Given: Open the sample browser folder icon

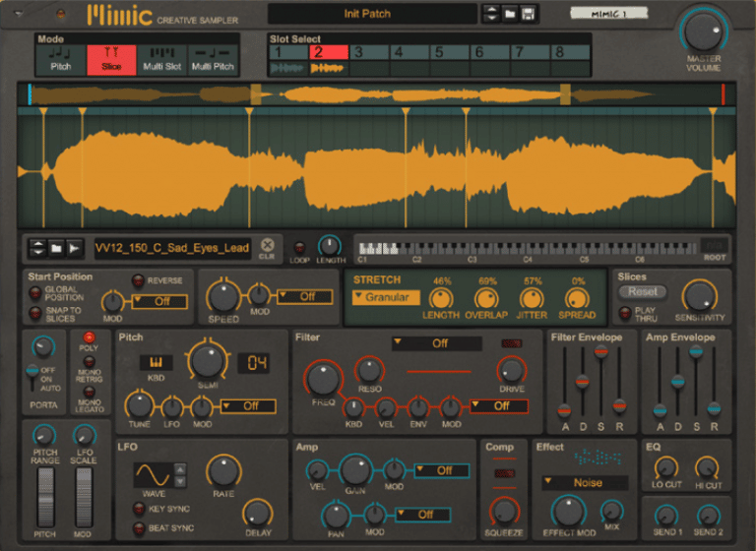Looking at the screenshot, I should point(56,248).
